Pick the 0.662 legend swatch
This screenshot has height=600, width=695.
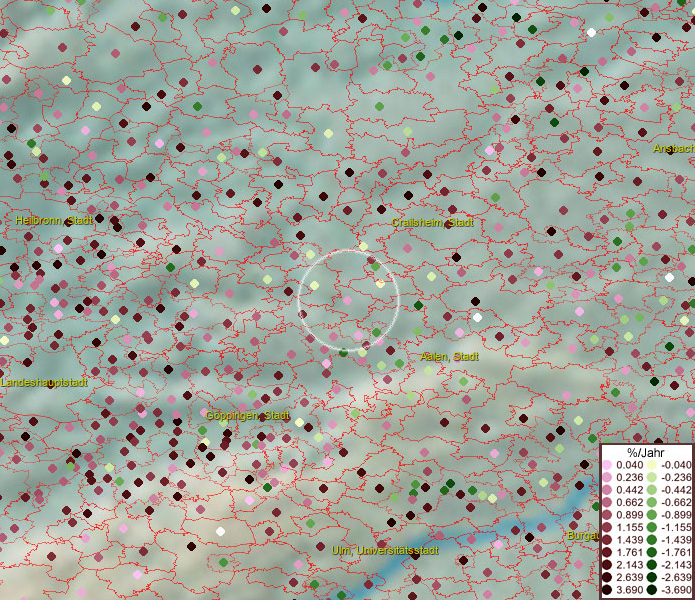tap(607, 503)
